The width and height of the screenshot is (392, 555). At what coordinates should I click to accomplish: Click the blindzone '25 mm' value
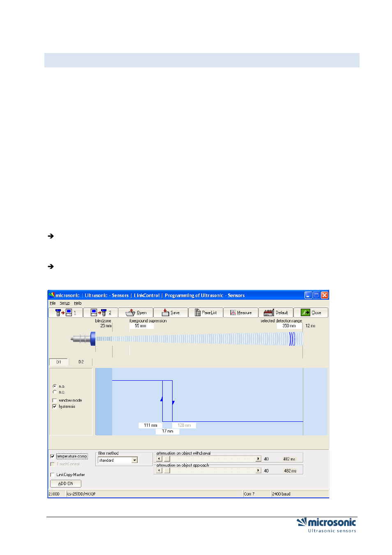[x=106, y=326]
